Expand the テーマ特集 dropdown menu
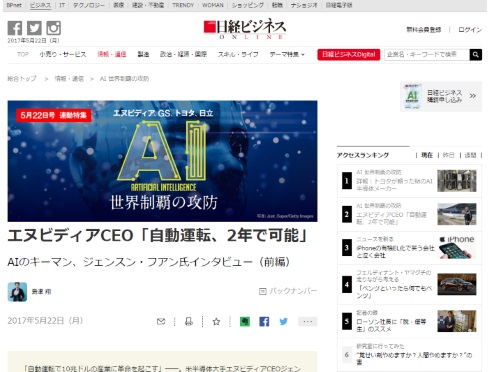The height and width of the screenshot is (372, 490). [287, 54]
